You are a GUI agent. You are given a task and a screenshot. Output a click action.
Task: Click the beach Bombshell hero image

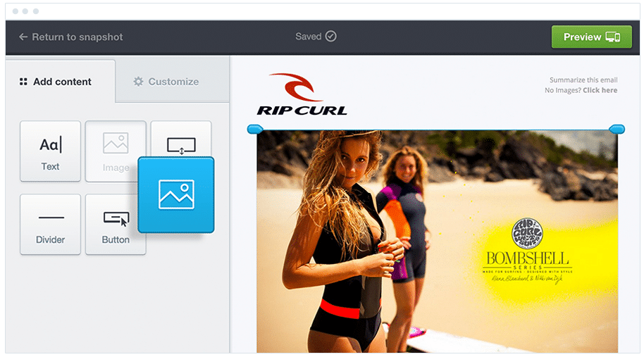pos(437,242)
